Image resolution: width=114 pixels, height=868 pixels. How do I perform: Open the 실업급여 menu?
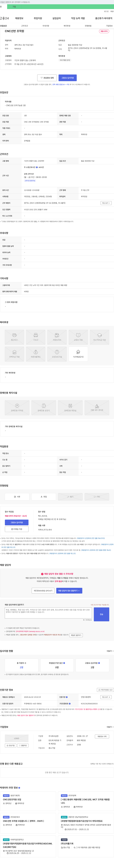[x=57, y=18]
